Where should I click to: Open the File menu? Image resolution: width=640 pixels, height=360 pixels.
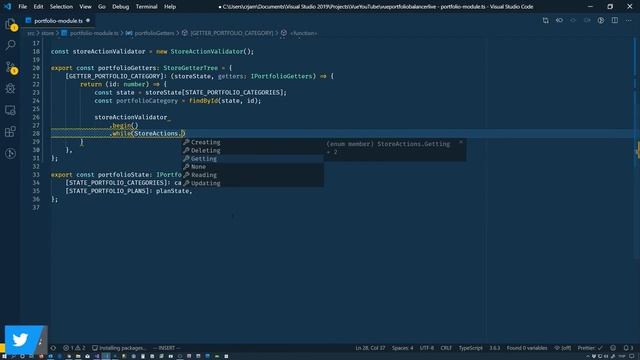22,7
